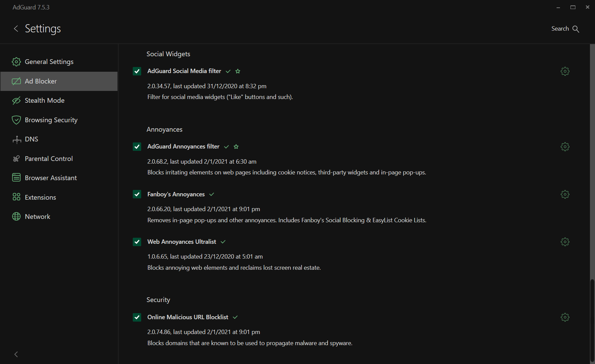Click gear icon for AdGuard Annoyances filter

(x=565, y=147)
